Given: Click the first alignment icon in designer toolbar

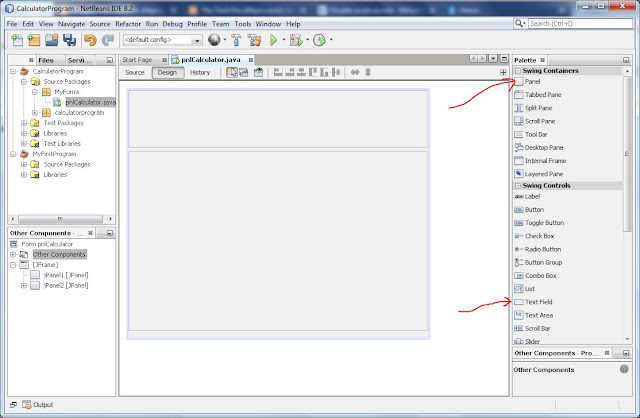Looking at the screenshot, I should pos(278,73).
